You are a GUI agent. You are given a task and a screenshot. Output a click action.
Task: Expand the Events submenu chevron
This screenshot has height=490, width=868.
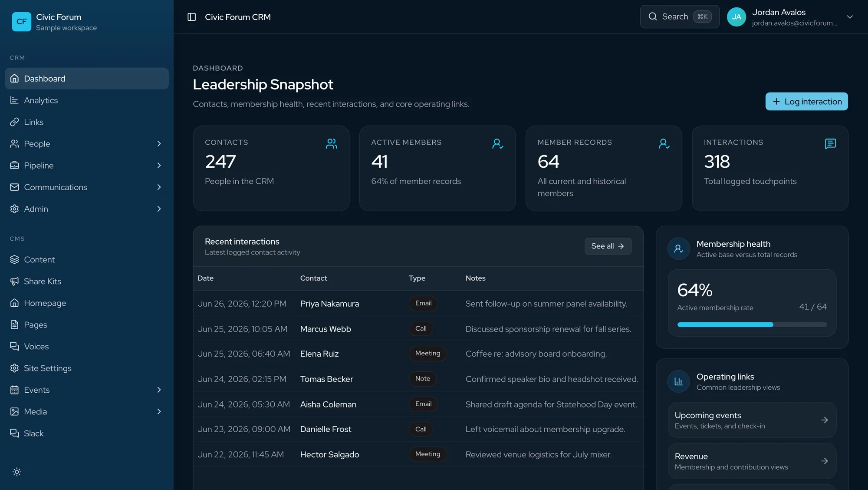click(159, 390)
